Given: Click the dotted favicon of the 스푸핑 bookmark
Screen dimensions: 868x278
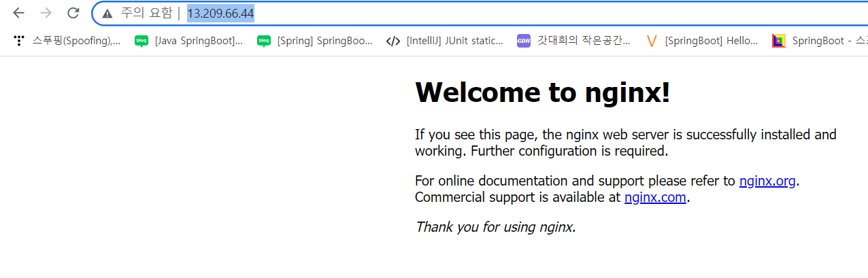Looking at the screenshot, I should [x=19, y=41].
